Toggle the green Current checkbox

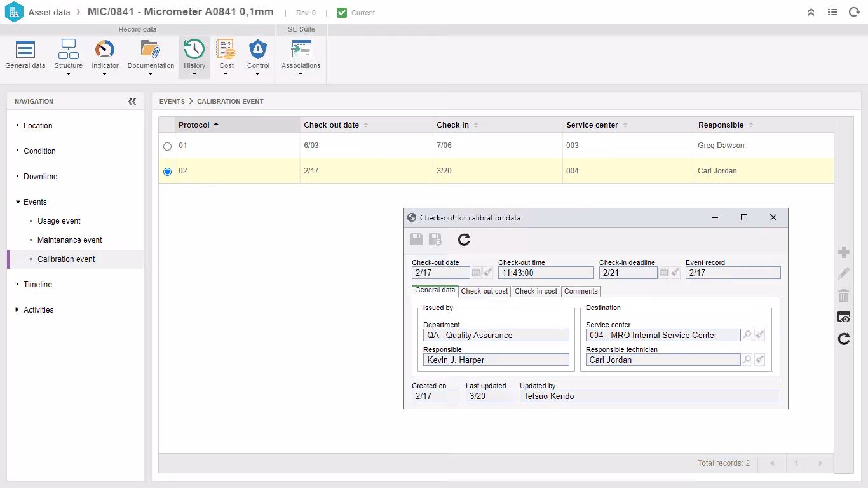pyautogui.click(x=342, y=13)
